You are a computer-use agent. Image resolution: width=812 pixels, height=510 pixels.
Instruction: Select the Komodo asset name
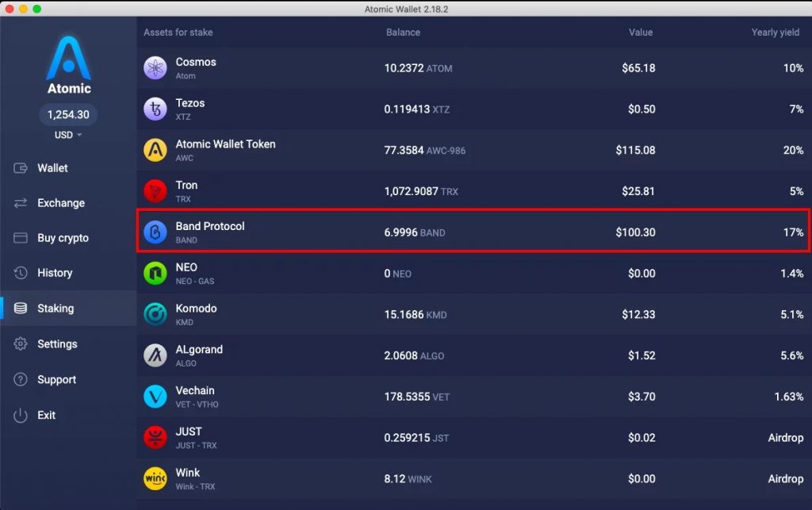(x=197, y=308)
